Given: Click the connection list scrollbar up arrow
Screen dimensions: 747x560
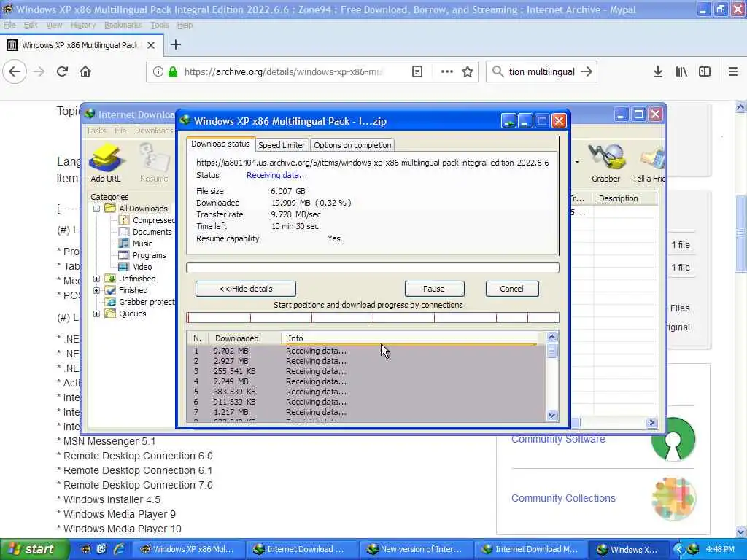Looking at the screenshot, I should [551, 338].
